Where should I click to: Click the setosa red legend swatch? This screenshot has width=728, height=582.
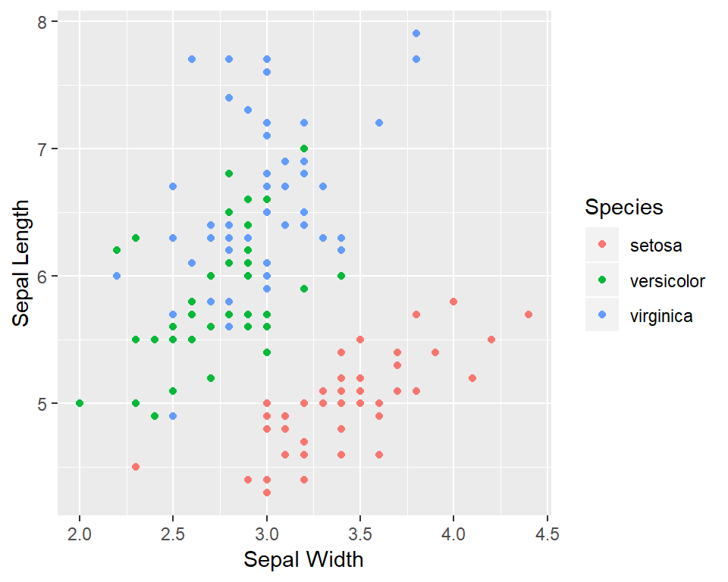(x=601, y=245)
